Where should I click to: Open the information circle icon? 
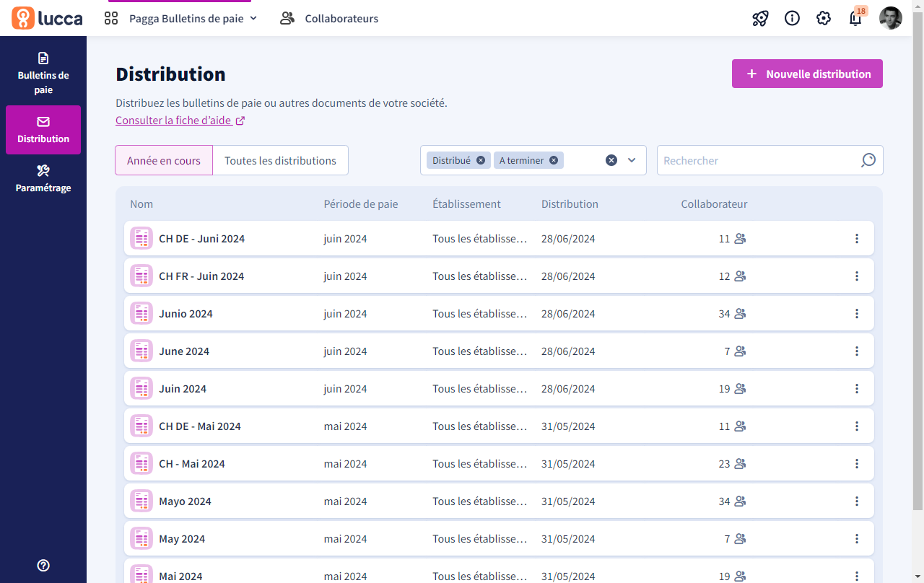point(792,19)
